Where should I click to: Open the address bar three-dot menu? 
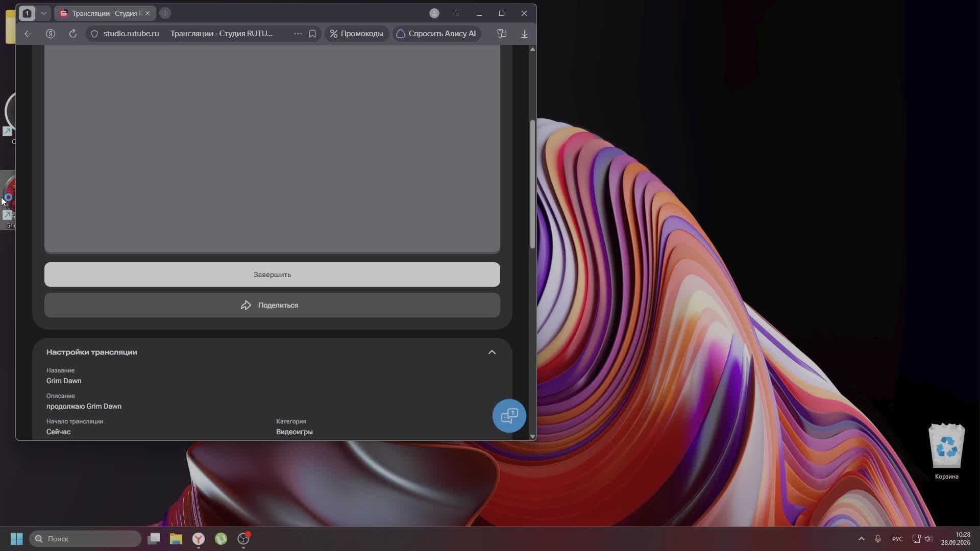(x=298, y=34)
